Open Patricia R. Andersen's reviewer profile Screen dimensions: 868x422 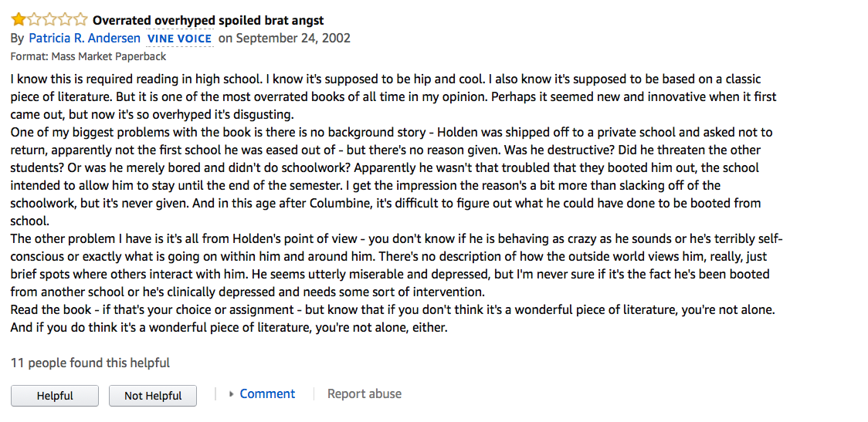click(85, 38)
